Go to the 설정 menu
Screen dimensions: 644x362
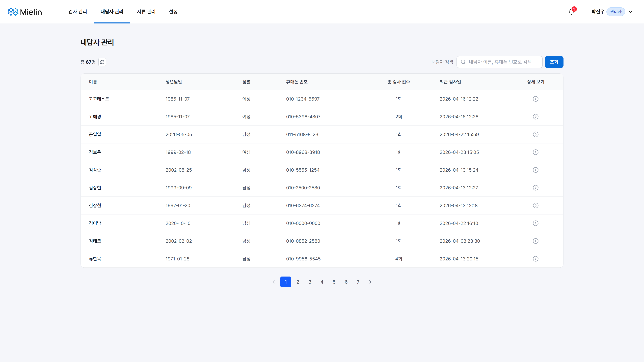tap(173, 12)
